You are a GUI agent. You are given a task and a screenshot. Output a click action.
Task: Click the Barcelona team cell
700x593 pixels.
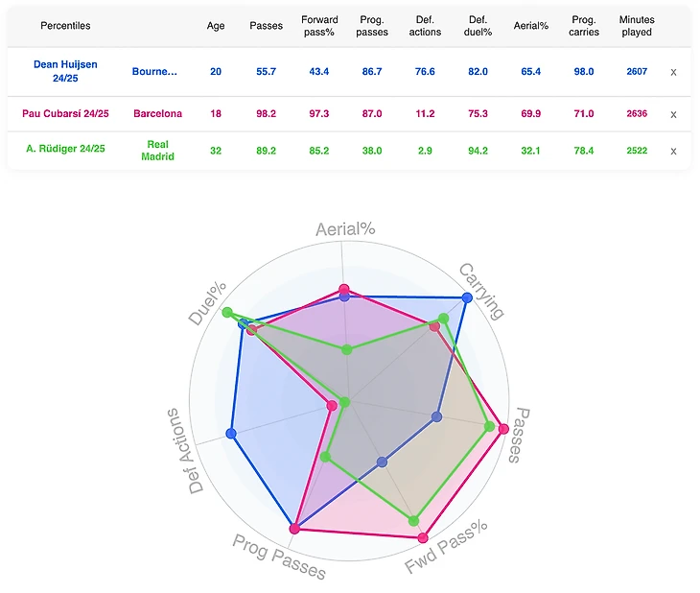(157, 113)
